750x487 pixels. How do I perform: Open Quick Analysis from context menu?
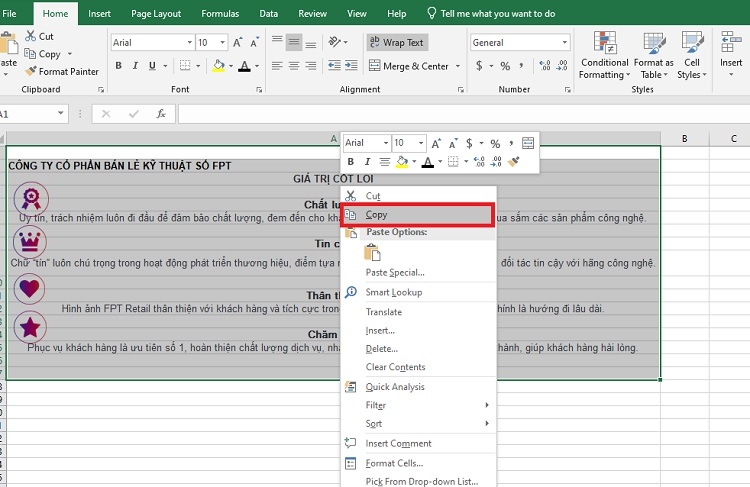click(x=395, y=387)
